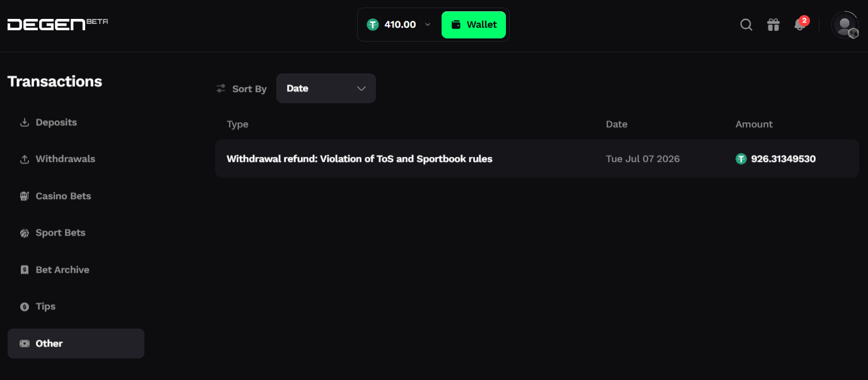Open the Date sort dropdown
The height and width of the screenshot is (380, 868).
point(326,88)
